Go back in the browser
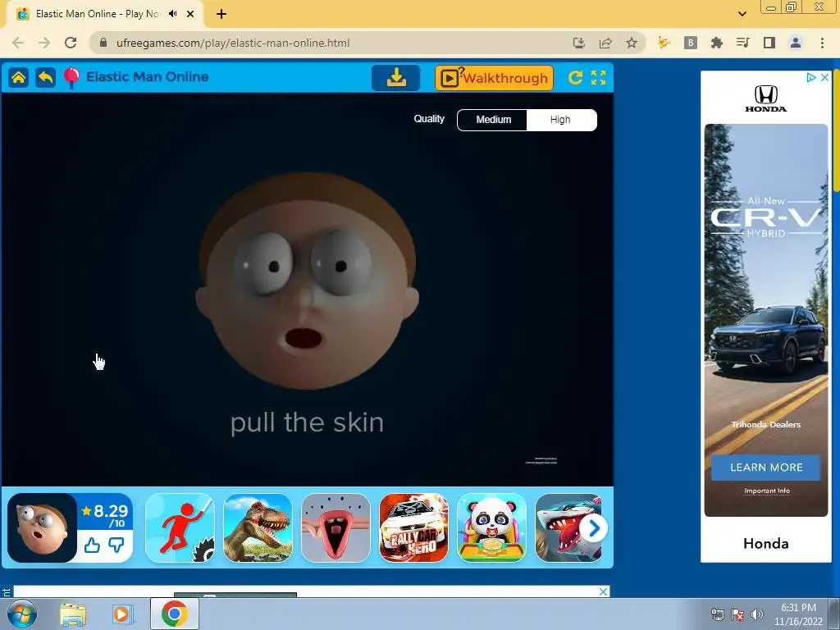Screen dimensions: 840x630 tap(18, 43)
